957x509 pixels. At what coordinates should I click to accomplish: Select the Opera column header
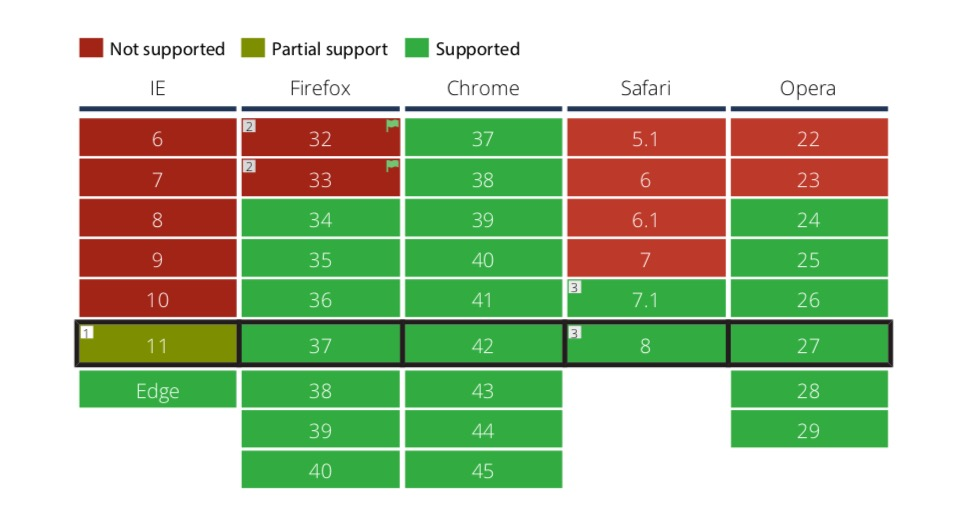(x=809, y=89)
